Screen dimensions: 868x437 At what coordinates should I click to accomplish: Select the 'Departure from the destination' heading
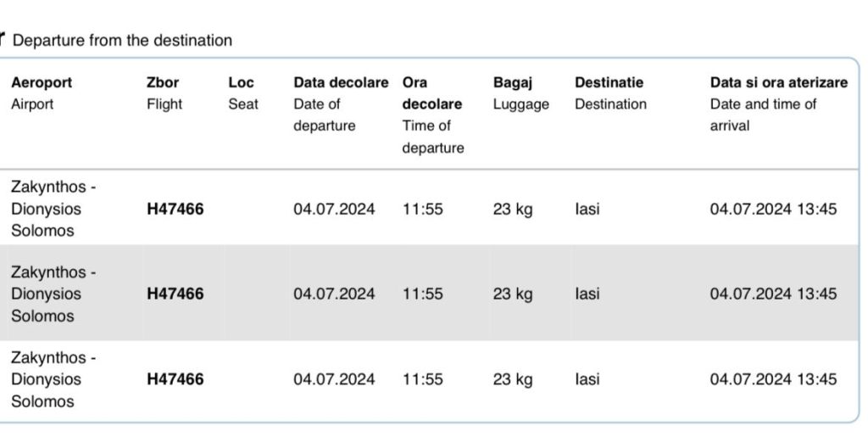pos(122,41)
